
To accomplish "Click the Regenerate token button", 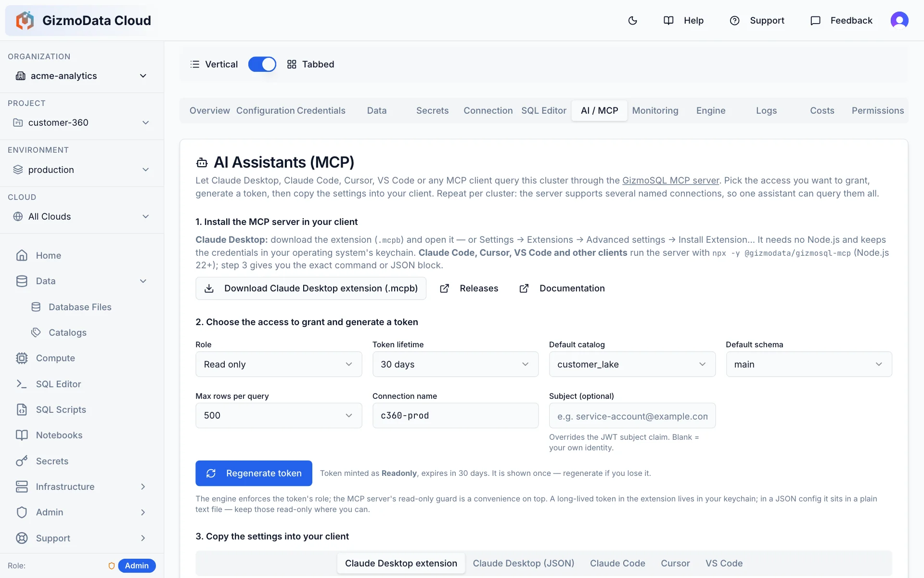I will click(254, 473).
